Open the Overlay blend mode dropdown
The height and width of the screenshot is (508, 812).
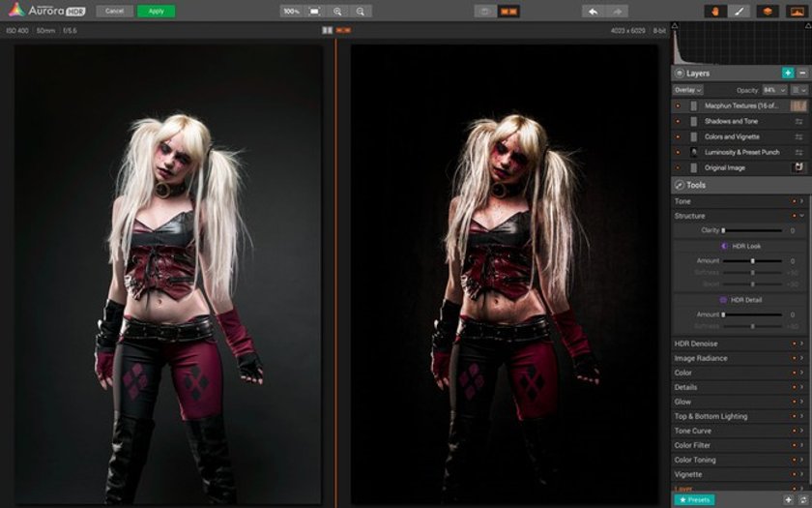tap(687, 90)
